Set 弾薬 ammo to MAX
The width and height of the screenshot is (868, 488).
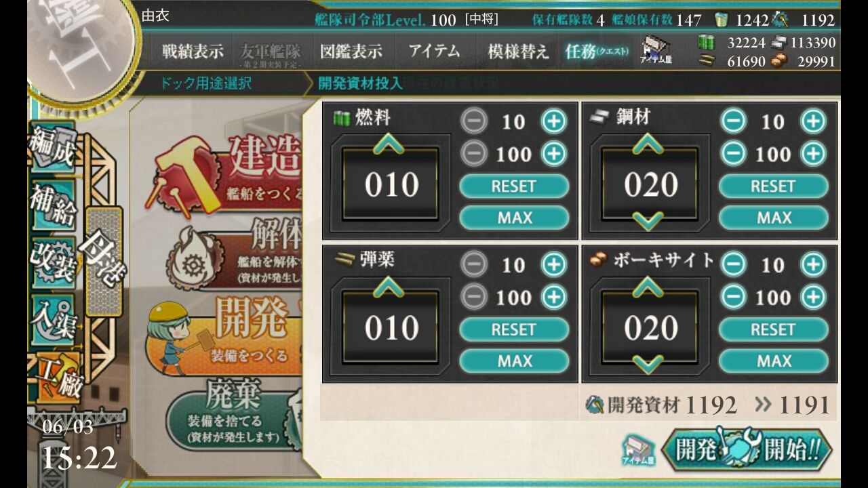(x=514, y=361)
